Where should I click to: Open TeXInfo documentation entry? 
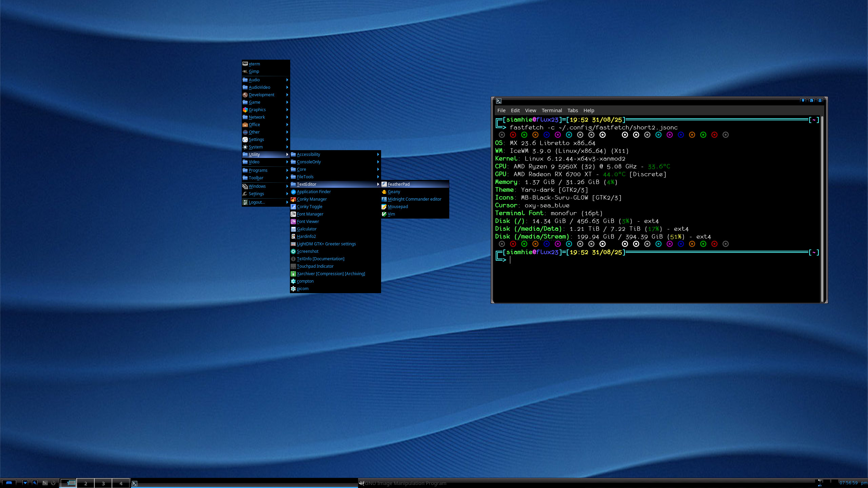point(335,259)
